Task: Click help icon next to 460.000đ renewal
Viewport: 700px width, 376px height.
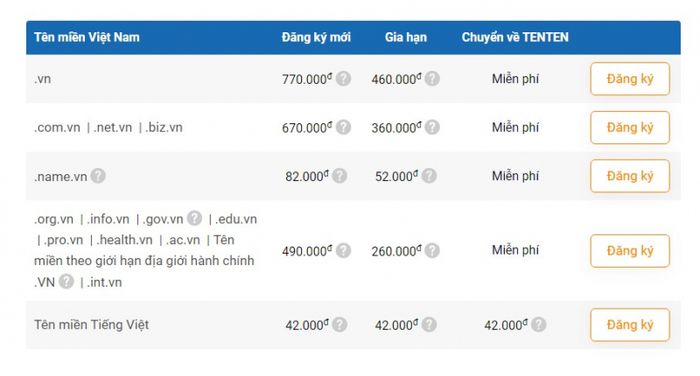Action: coord(432,79)
